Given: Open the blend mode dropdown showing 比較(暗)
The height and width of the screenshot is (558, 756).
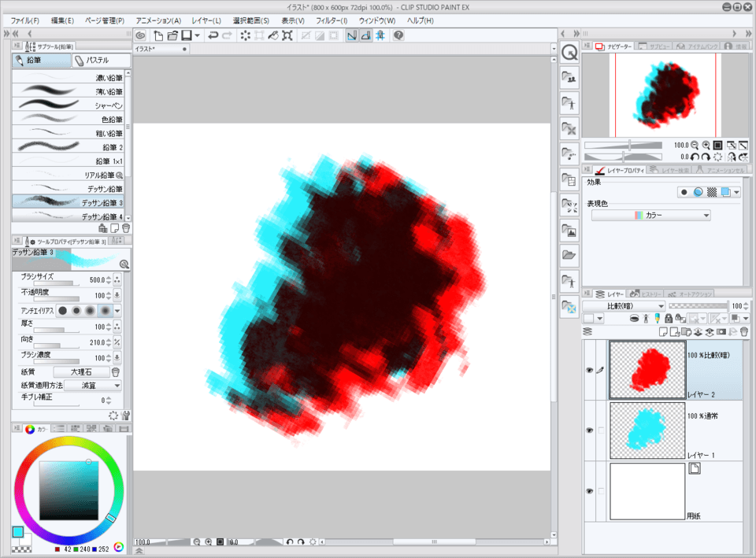Looking at the screenshot, I should 624,305.
